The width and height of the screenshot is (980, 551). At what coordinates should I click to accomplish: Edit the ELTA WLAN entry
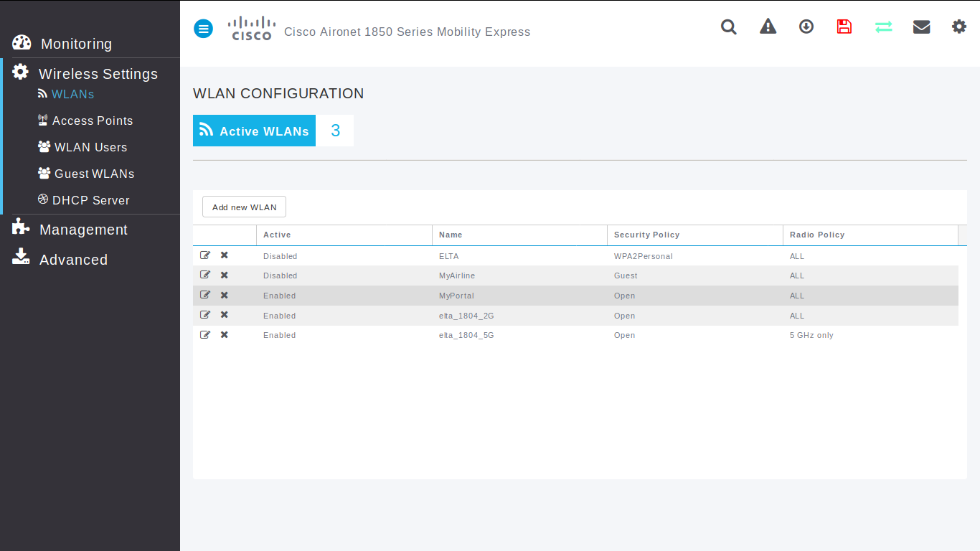(205, 255)
